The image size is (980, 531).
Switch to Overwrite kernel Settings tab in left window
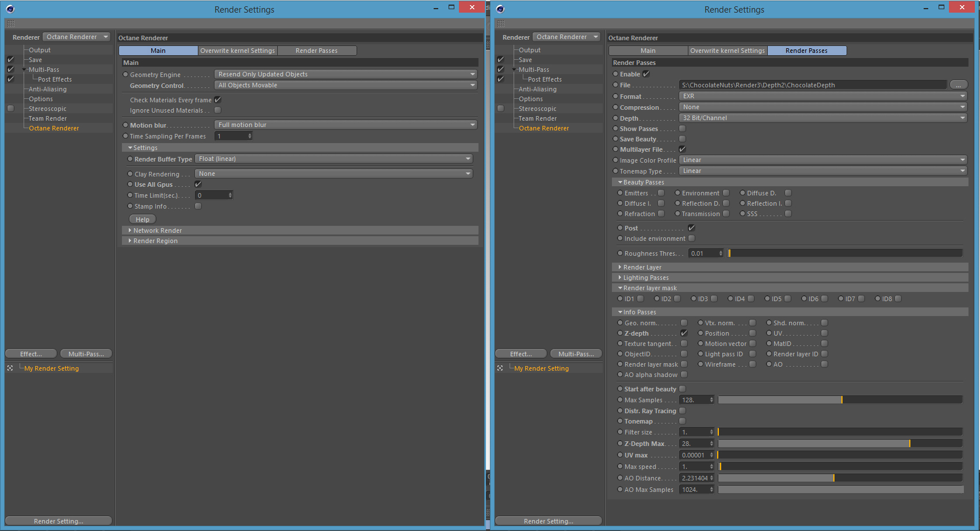pyautogui.click(x=238, y=51)
